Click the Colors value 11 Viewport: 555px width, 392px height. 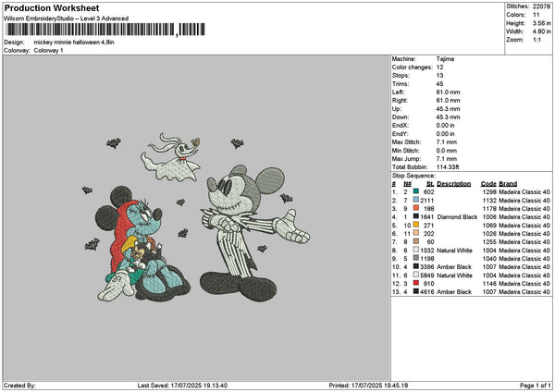536,15
